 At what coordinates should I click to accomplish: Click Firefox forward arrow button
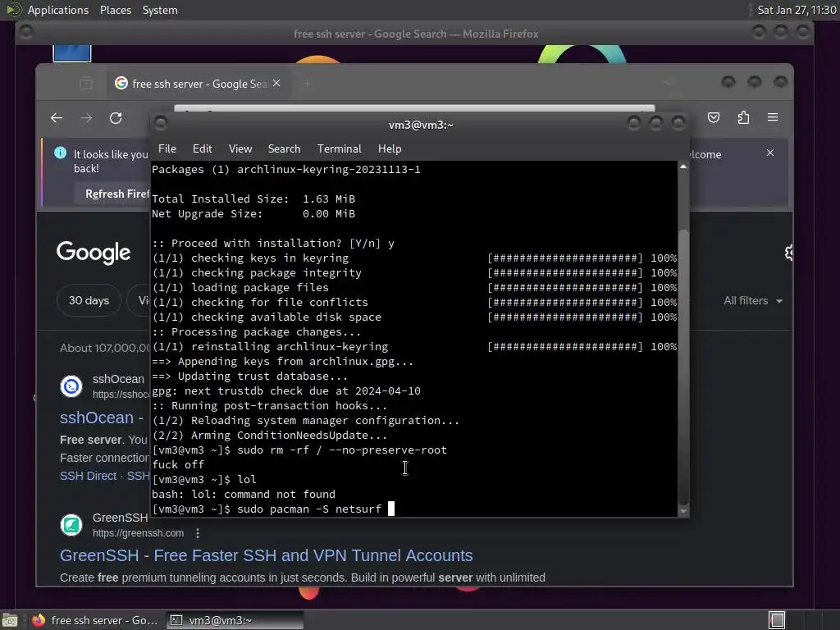pyautogui.click(x=85, y=118)
